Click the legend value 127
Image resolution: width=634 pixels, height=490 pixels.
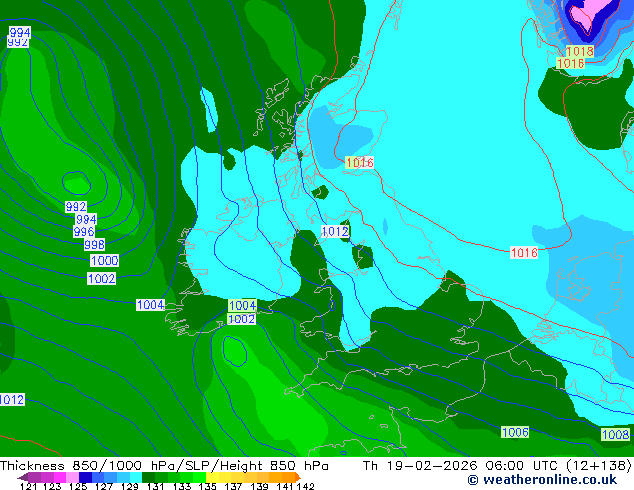click(x=104, y=486)
